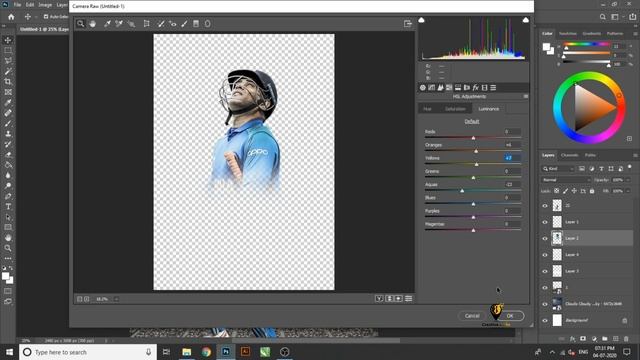
Task: Open the Calibration panel icon
Action: pyautogui.click(x=484, y=88)
